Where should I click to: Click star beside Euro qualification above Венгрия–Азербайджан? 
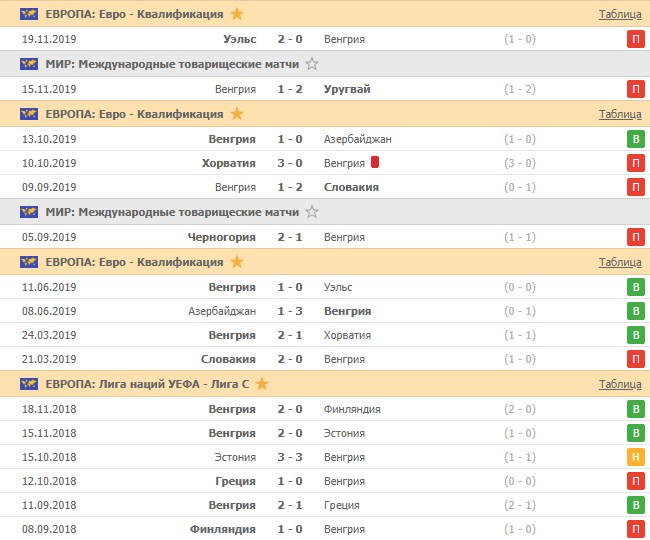click(x=237, y=114)
